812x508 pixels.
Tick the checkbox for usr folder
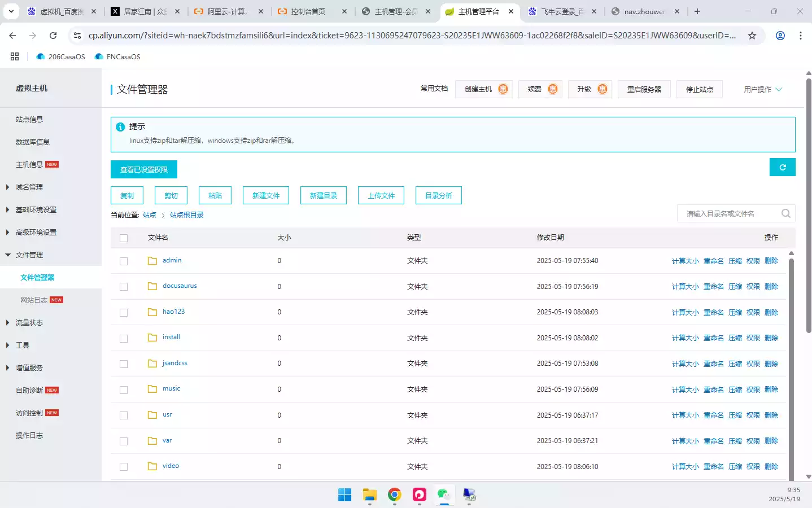pyautogui.click(x=124, y=415)
